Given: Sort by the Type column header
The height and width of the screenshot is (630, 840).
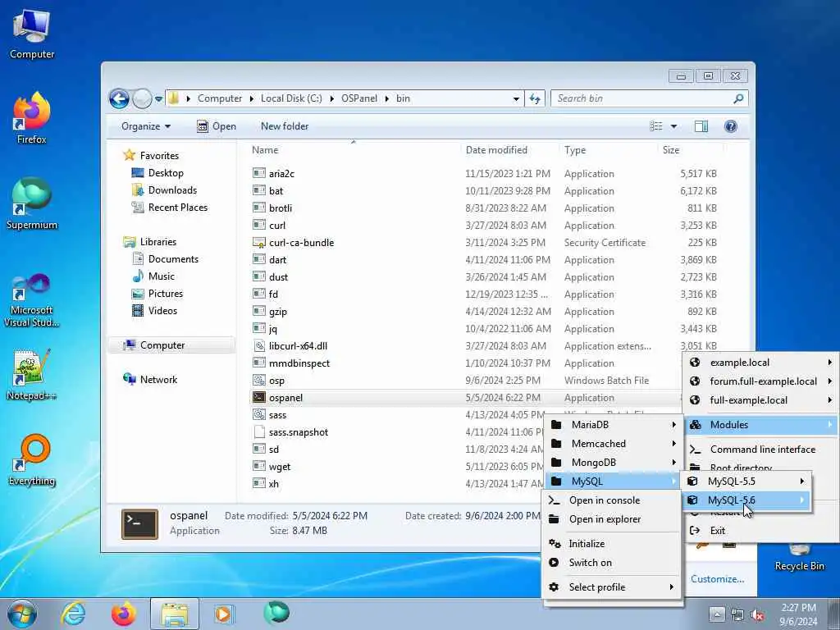Looking at the screenshot, I should coord(608,150).
